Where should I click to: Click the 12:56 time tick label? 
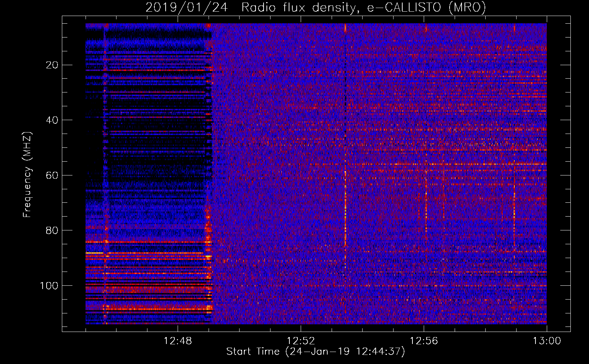click(424, 341)
